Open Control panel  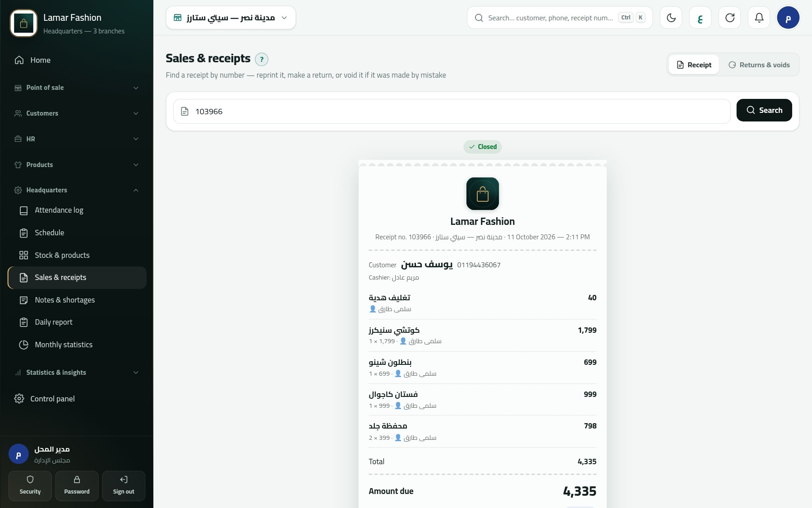[77, 399]
